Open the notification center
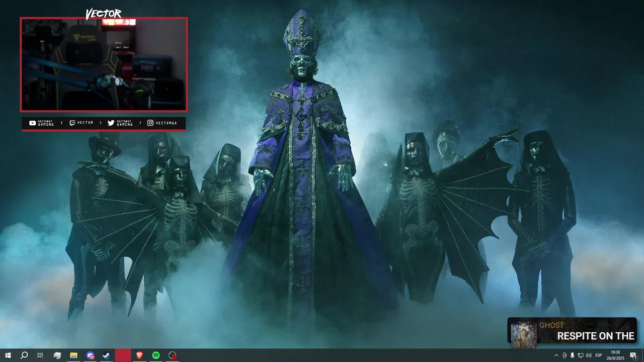 coord(633,355)
